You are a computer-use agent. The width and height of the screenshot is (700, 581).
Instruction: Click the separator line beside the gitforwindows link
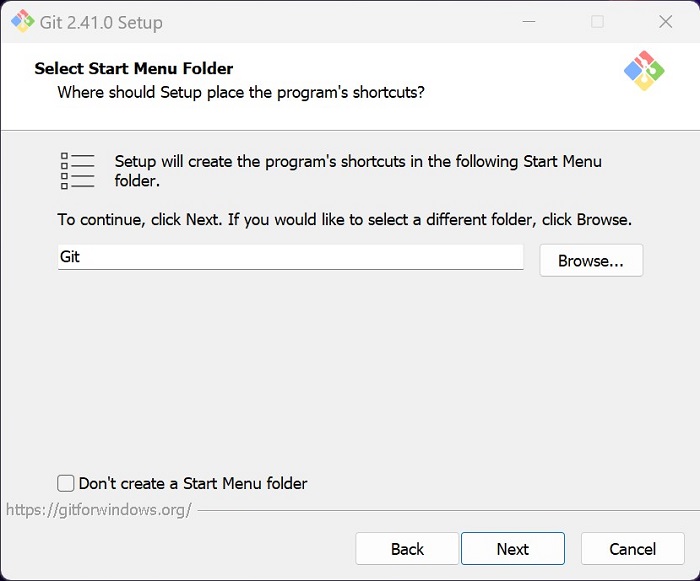tap(448, 510)
